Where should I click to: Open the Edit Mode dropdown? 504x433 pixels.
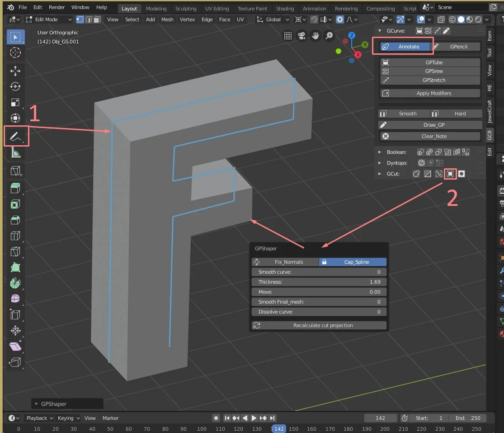click(48, 19)
